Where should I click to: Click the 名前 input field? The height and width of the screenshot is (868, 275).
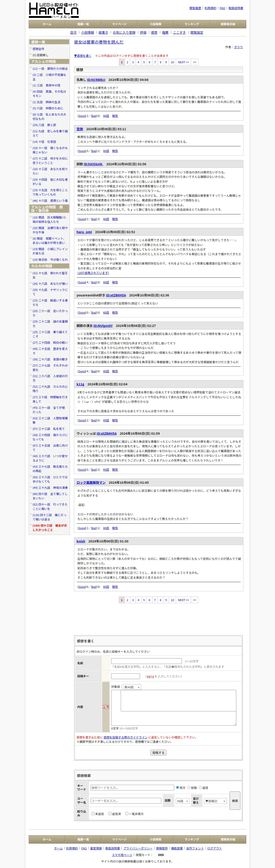pos(147,661)
